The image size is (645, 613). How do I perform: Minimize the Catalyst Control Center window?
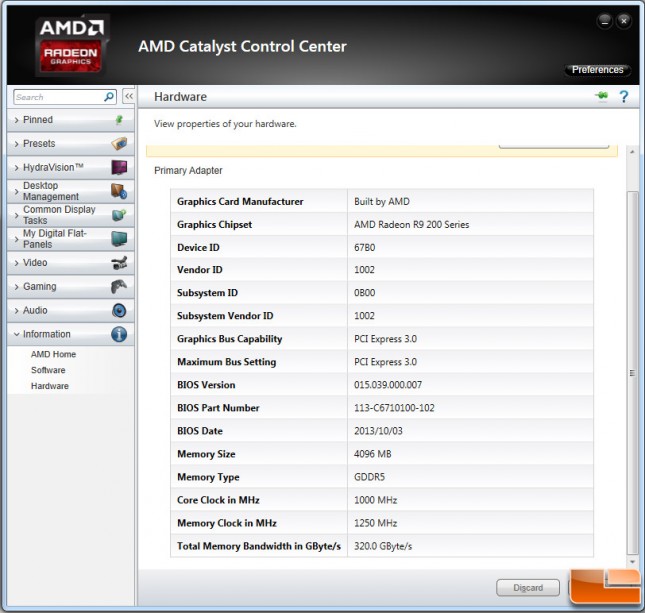[605, 21]
